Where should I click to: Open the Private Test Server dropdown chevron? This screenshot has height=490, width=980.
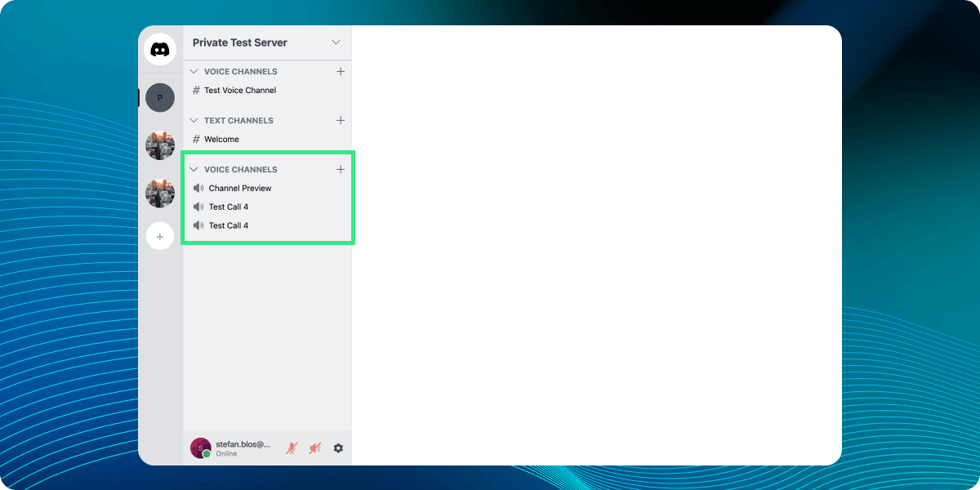[x=336, y=42]
